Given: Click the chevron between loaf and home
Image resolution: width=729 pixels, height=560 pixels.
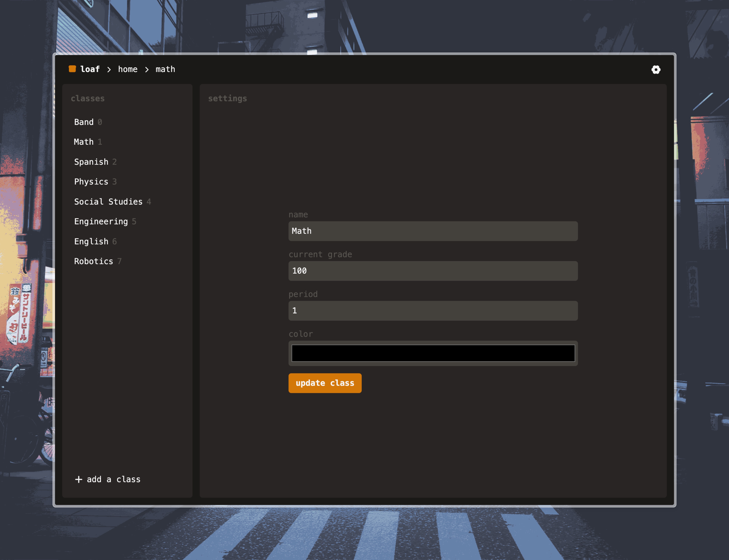Looking at the screenshot, I should coord(109,69).
